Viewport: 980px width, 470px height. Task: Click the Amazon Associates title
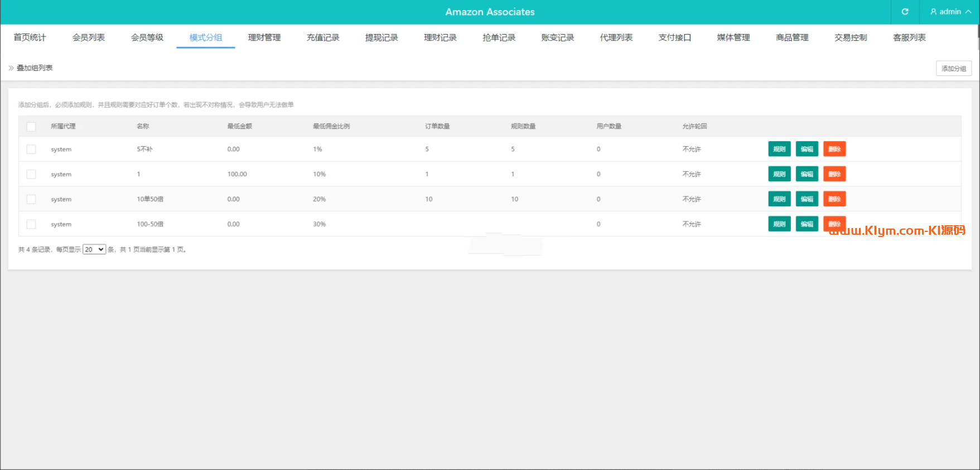[x=490, y=12]
